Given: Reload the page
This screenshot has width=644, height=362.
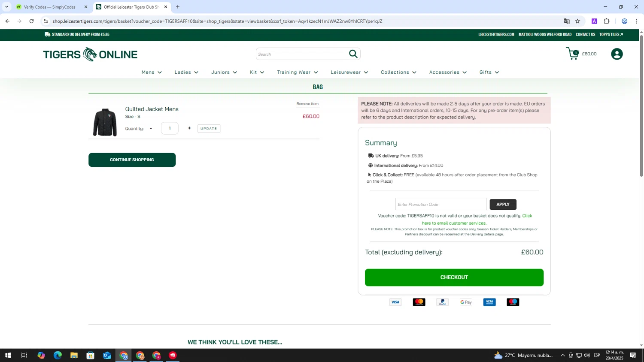Looking at the screenshot, I should click(x=31, y=21).
